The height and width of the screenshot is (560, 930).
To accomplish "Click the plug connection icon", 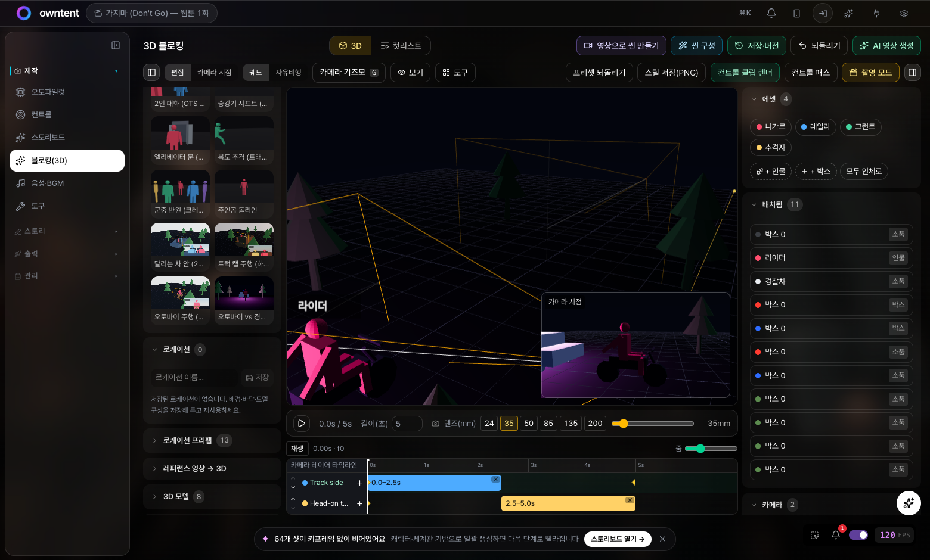I will 876,13.
